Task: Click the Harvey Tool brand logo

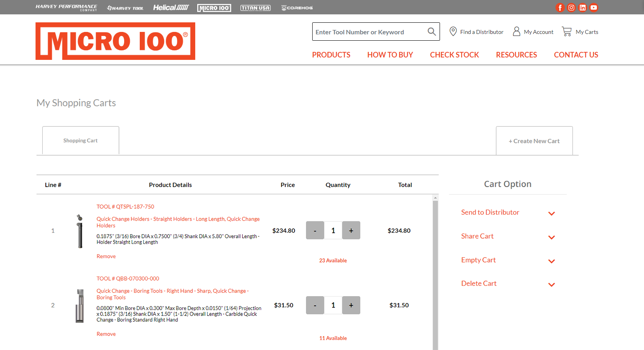Action: (125, 8)
